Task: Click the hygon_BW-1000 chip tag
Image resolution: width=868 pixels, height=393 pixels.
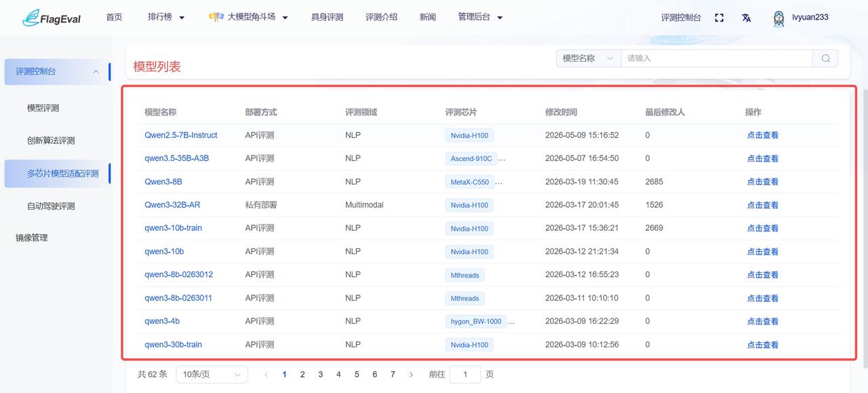Action: 476,322
